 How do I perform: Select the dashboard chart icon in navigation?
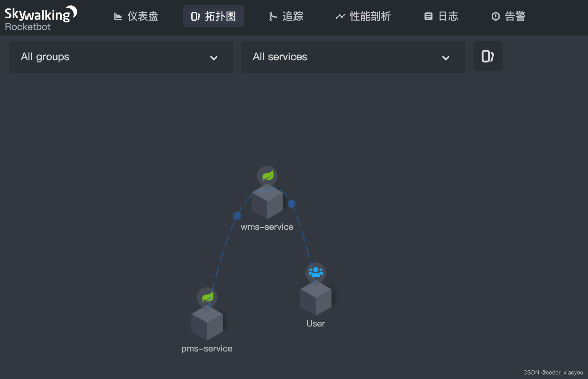click(118, 16)
